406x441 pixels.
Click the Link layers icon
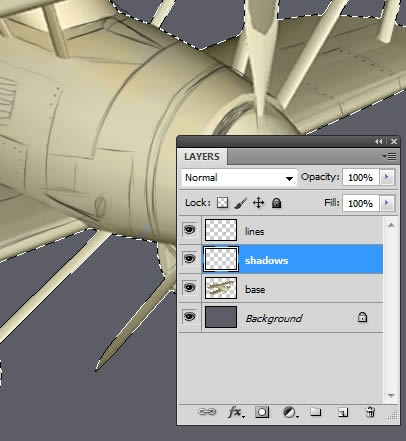point(207,412)
